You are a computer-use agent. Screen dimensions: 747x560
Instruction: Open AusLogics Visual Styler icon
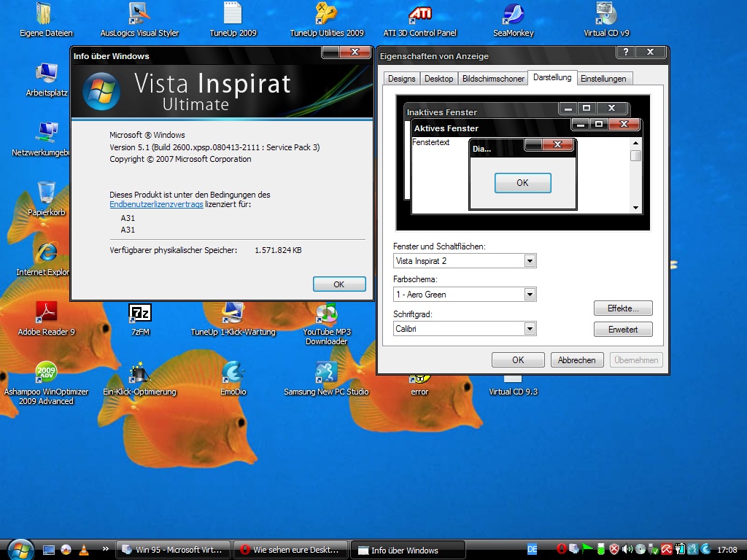pos(139,15)
